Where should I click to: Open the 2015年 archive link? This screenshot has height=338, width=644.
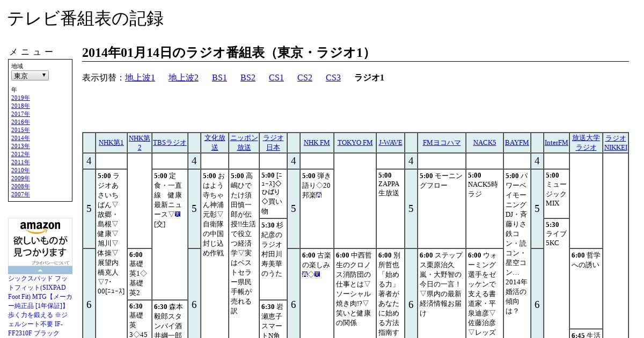[20, 130]
